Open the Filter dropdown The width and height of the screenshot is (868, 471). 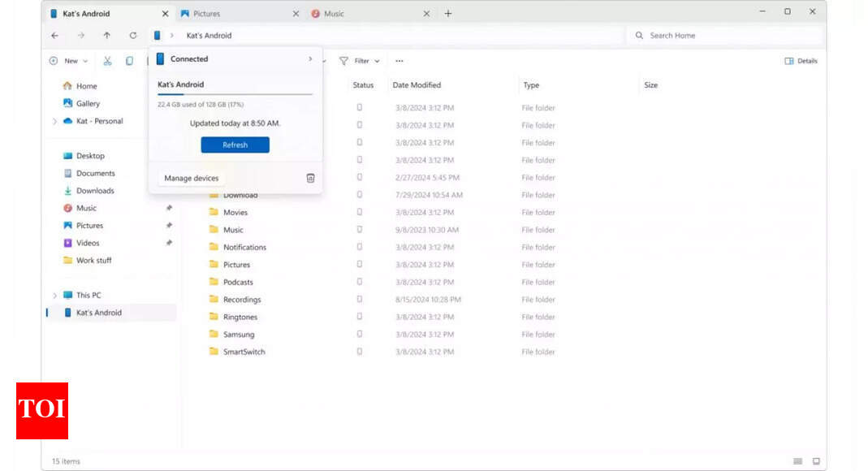point(359,61)
